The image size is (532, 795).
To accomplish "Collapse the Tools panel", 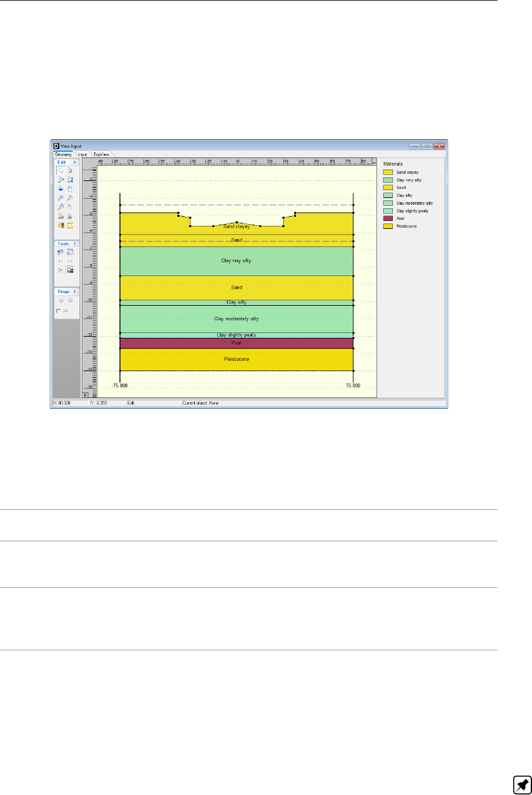I will (x=74, y=243).
